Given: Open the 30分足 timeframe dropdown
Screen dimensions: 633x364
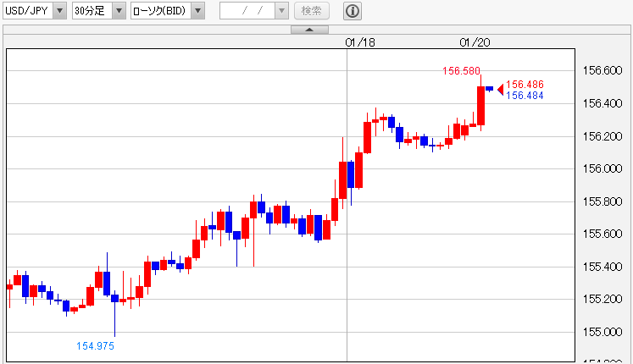Looking at the screenshot, I should click(x=98, y=10).
